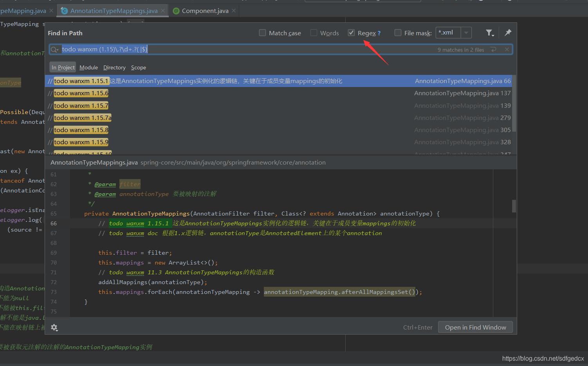
Task: Enable Words checkbox
Action: [314, 33]
